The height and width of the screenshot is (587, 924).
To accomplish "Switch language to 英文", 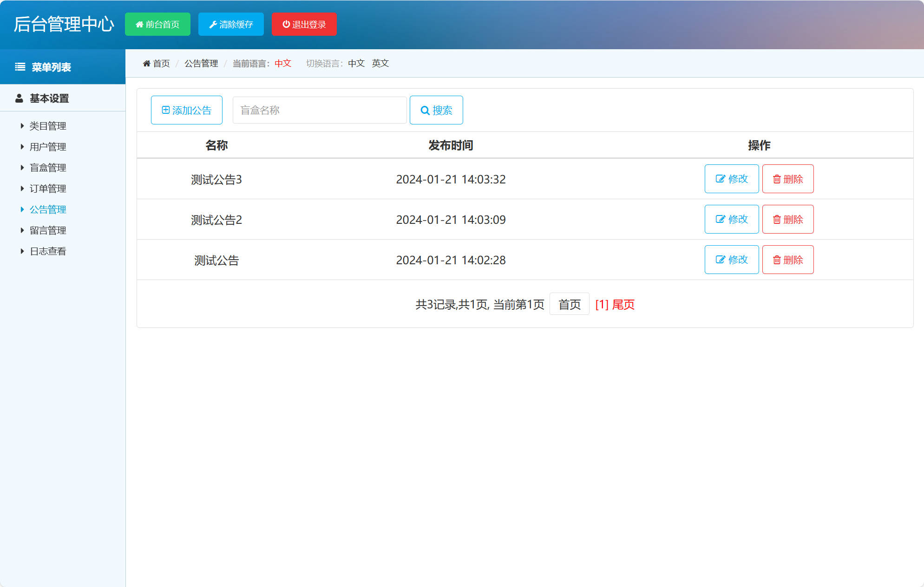I will (380, 63).
